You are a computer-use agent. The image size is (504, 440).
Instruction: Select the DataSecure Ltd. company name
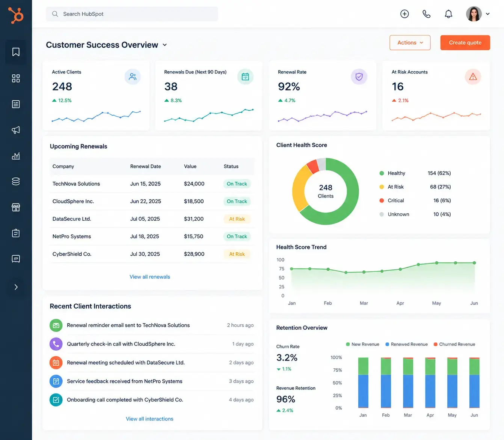[x=72, y=219]
